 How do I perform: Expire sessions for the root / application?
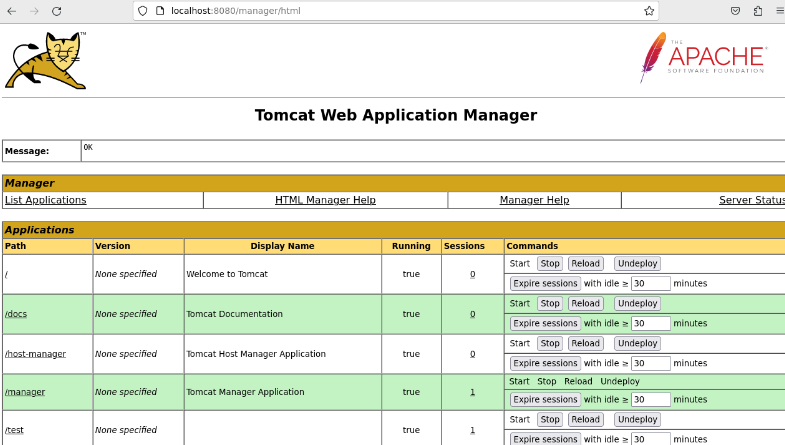(545, 283)
